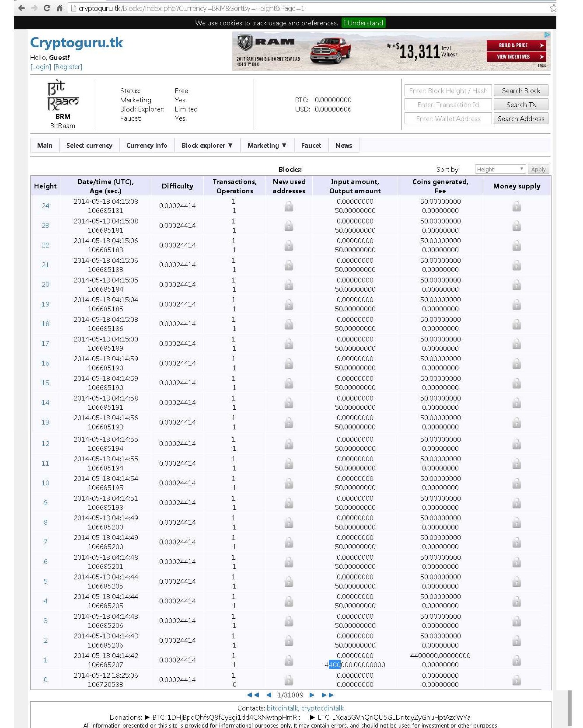The image size is (583, 728).
Task: Open the News tab
Action: pyautogui.click(x=344, y=145)
